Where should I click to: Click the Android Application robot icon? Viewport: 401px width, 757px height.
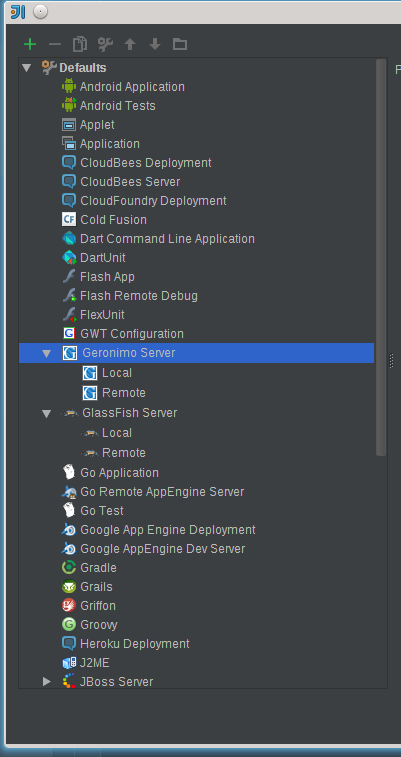point(69,86)
